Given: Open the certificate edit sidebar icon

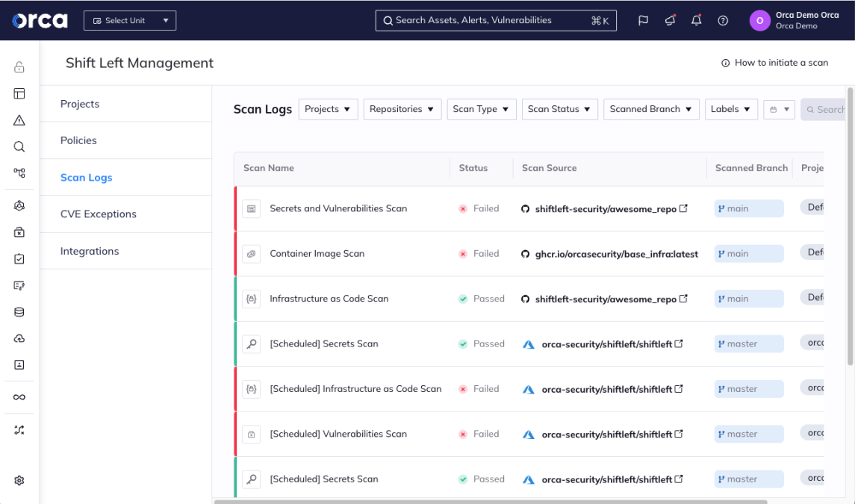Looking at the screenshot, I should coord(19,285).
